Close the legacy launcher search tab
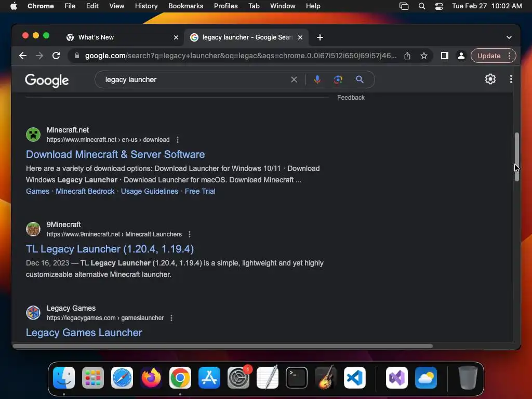 point(300,37)
